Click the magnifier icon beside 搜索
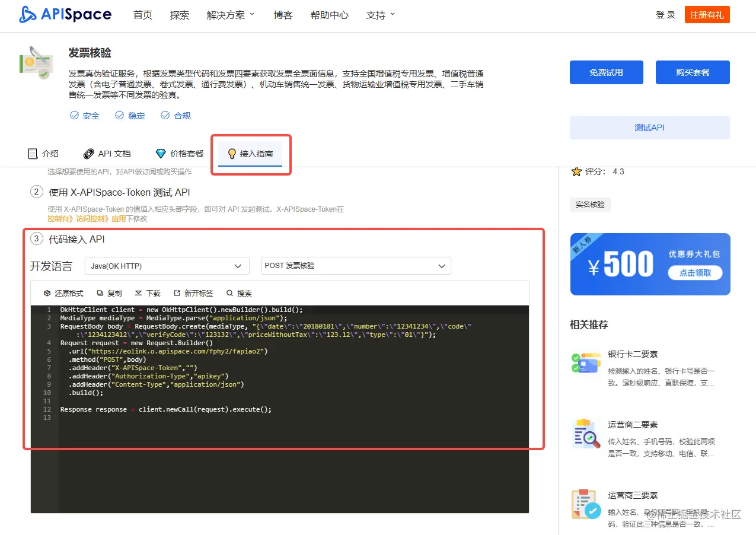 (229, 293)
